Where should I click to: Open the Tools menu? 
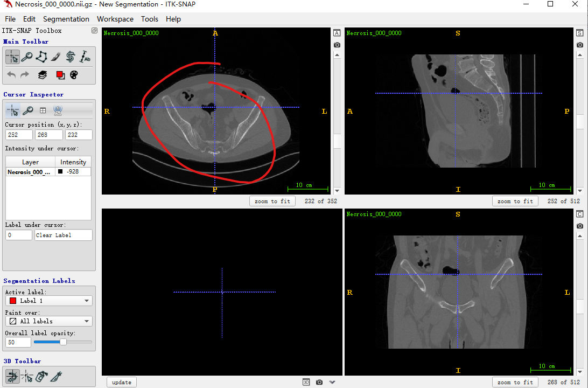coord(150,19)
